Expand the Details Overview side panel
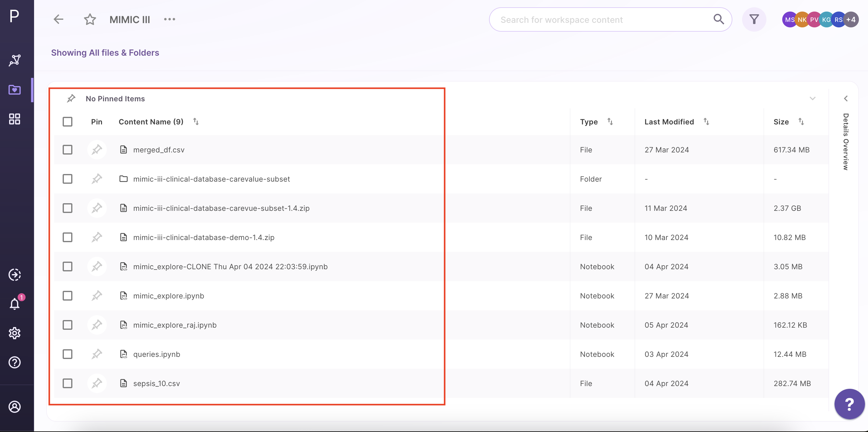Image resolution: width=868 pixels, height=432 pixels. click(845, 98)
